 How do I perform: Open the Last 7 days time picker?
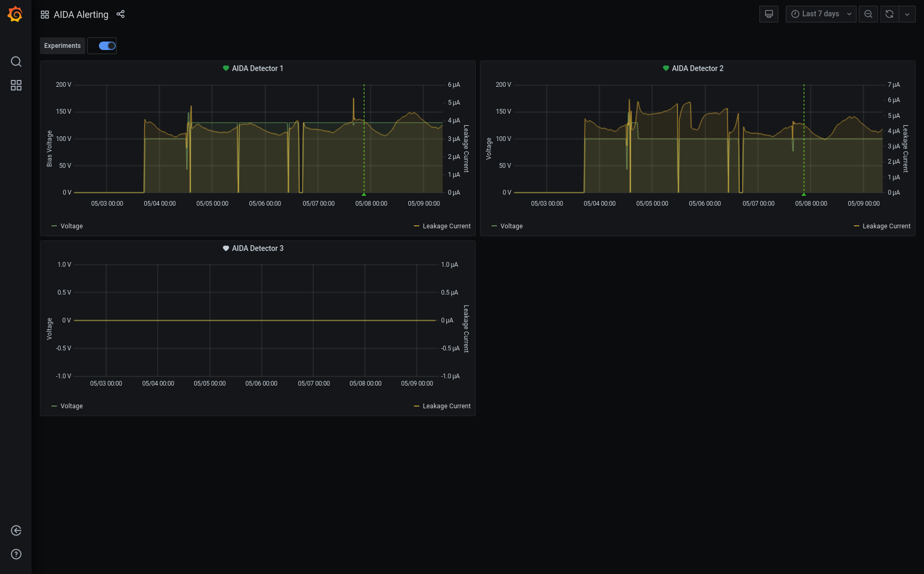(x=821, y=14)
